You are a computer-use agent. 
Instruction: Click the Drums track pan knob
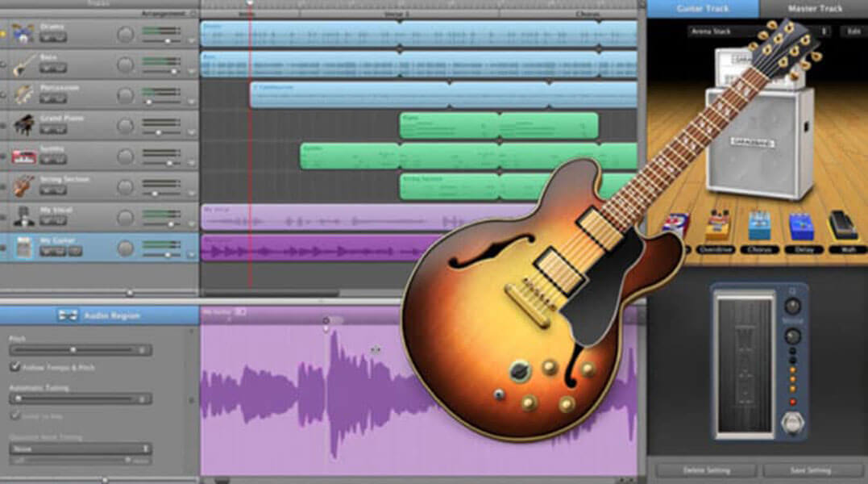(126, 35)
